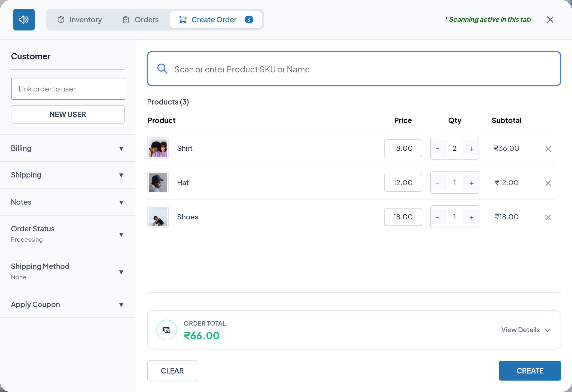Image resolution: width=572 pixels, height=392 pixels.
Task: Decrease Shirt quantity with minus
Action: (438, 148)
